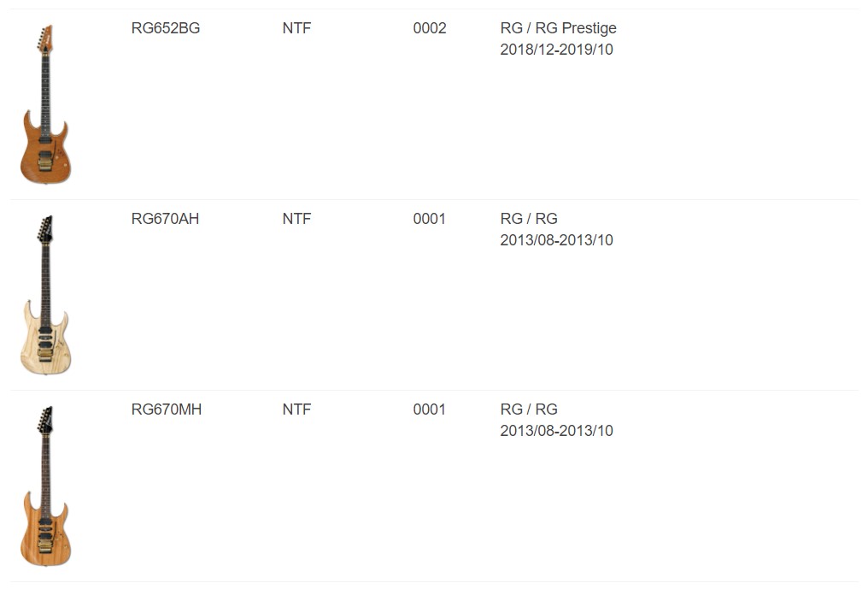Click the RG670MH 2013/08-2013/10 date range
The image size is (868, 589).
pyautogui.click(x=556, y=431)
